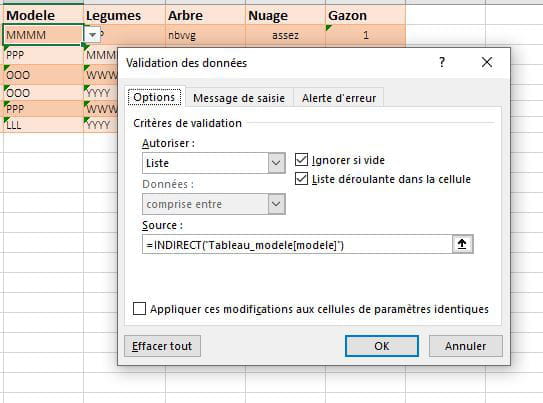The image size is (543, 403).
Task: Enable Appliquer ces modifications aux cellules checkbox
Action: tap(139, 308)
